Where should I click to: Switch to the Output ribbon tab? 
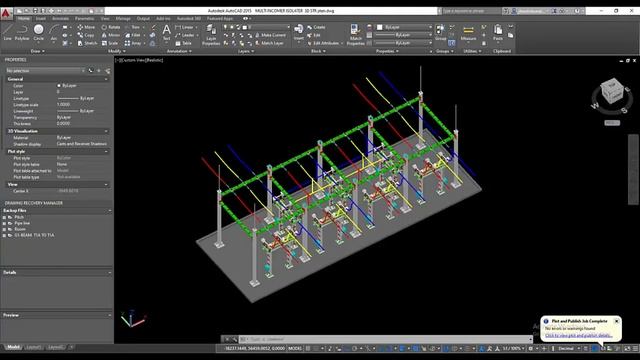[143, 18]
